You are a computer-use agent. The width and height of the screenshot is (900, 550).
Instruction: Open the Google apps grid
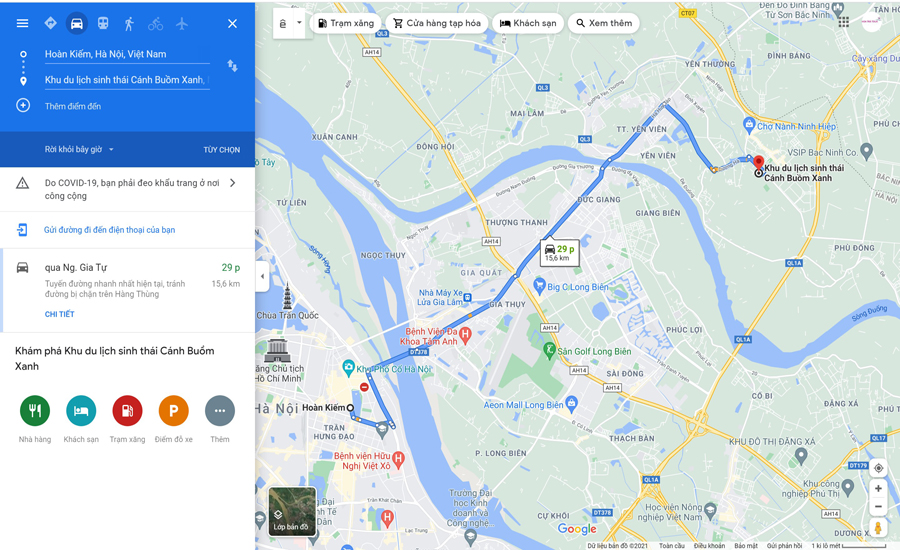[x=843, y=22]
